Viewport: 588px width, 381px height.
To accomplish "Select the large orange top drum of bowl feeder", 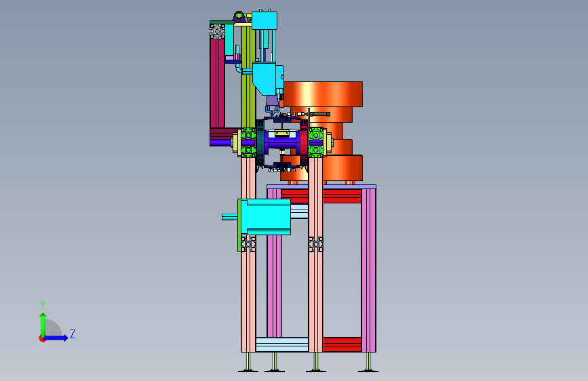I will [323, 94].
